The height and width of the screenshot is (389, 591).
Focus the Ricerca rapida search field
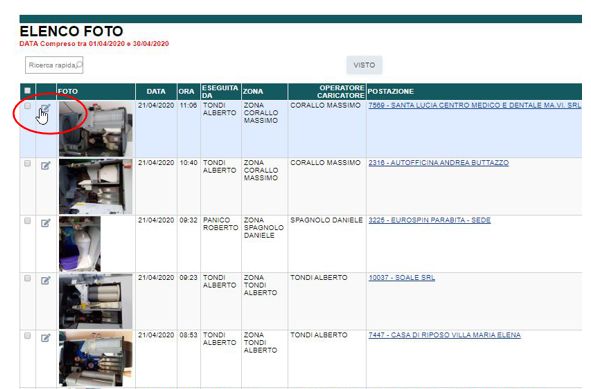[54, 65]
